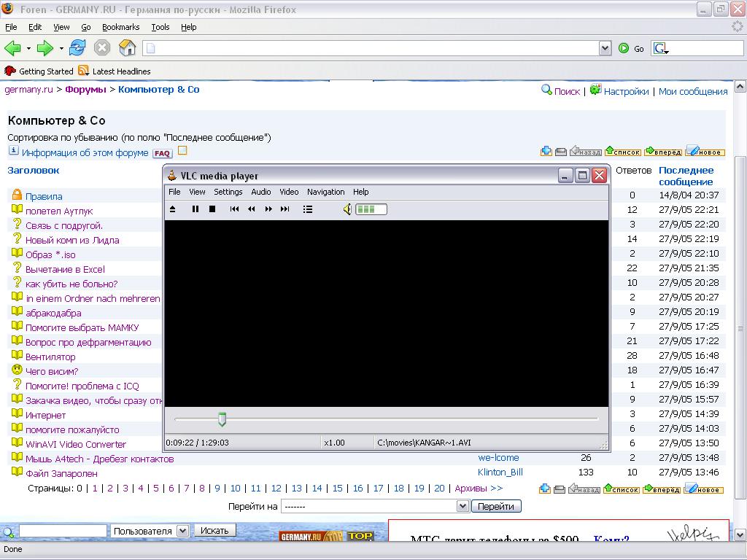This screenshot has width=747, height=560.
Task: Open the VLC Audio menu
Action: (261, 192)
